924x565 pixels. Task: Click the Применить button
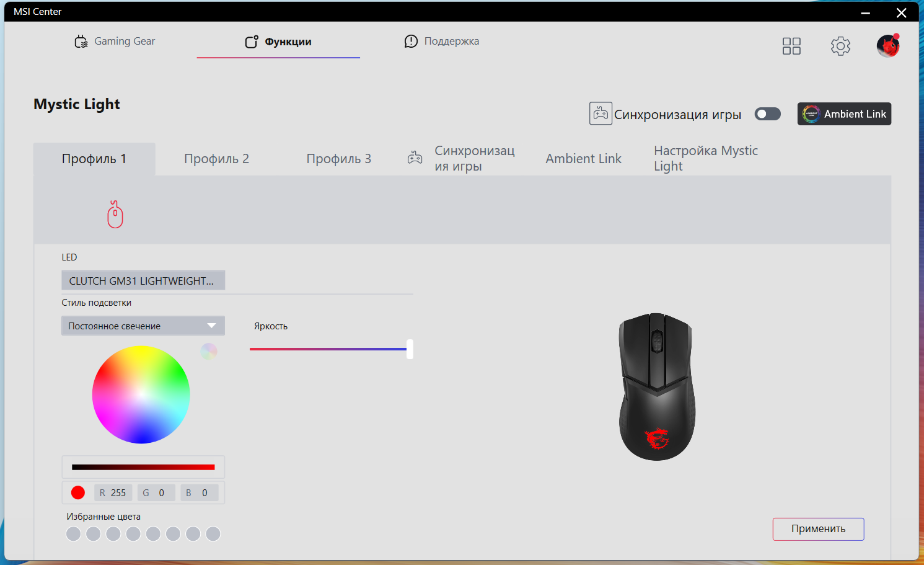pos(818,529)
